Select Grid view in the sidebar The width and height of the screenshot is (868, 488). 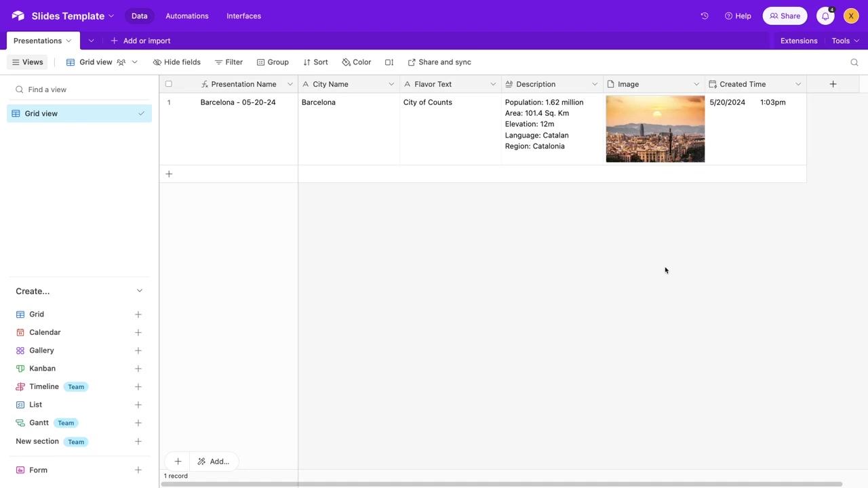(x=79, y=114)
